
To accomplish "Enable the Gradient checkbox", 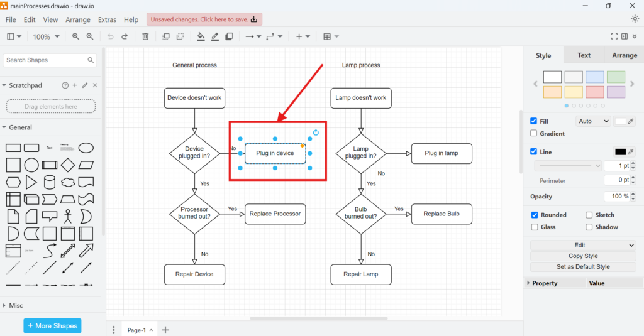I will (534, 133).
